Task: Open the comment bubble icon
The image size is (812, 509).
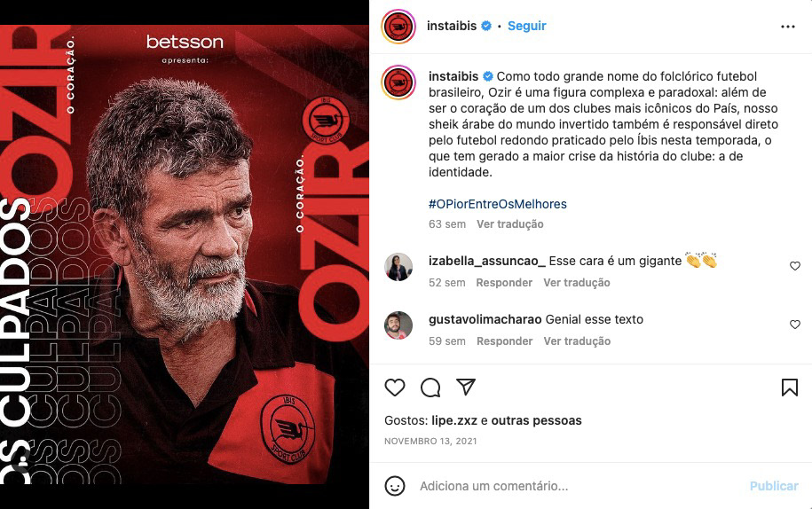Action: pos(430,387)
